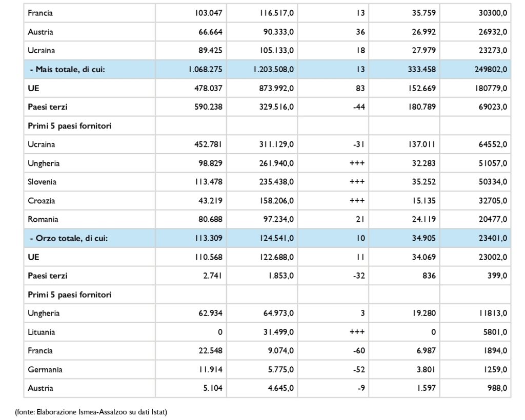The image size is (525, 420).
Task: Select the value 137.011
Action: (x=422, y=144)
